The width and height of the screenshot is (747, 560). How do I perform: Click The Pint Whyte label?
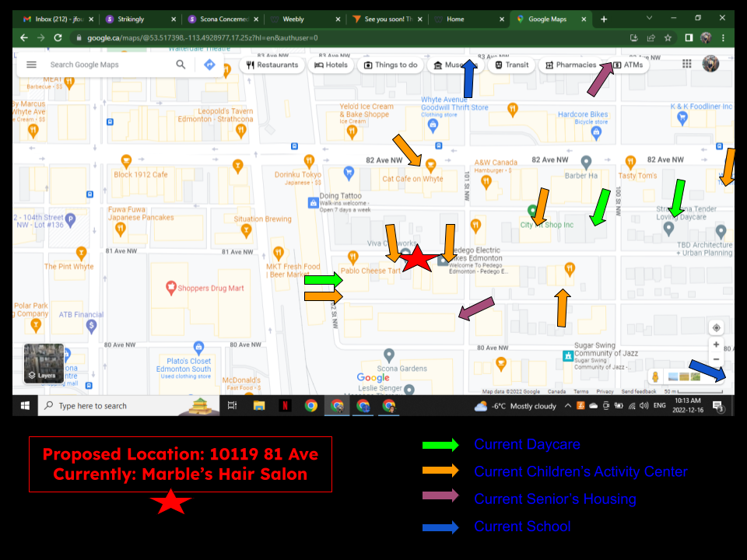coord(69,266)
